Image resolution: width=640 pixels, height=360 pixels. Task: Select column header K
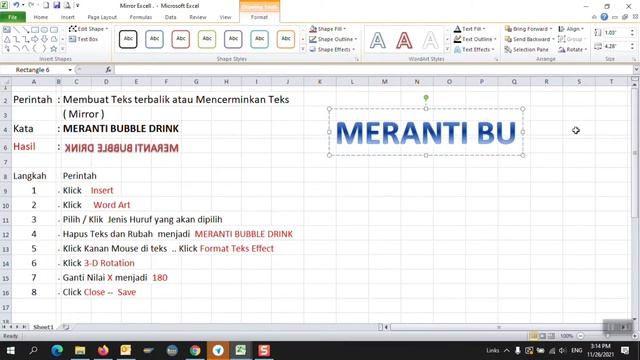(x=320, y=82)
